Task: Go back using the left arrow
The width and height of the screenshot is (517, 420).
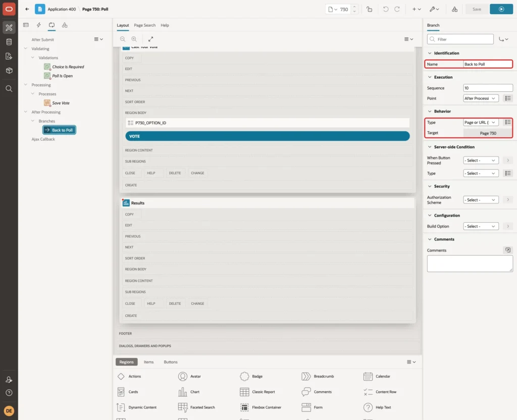Action: point(27,9)
